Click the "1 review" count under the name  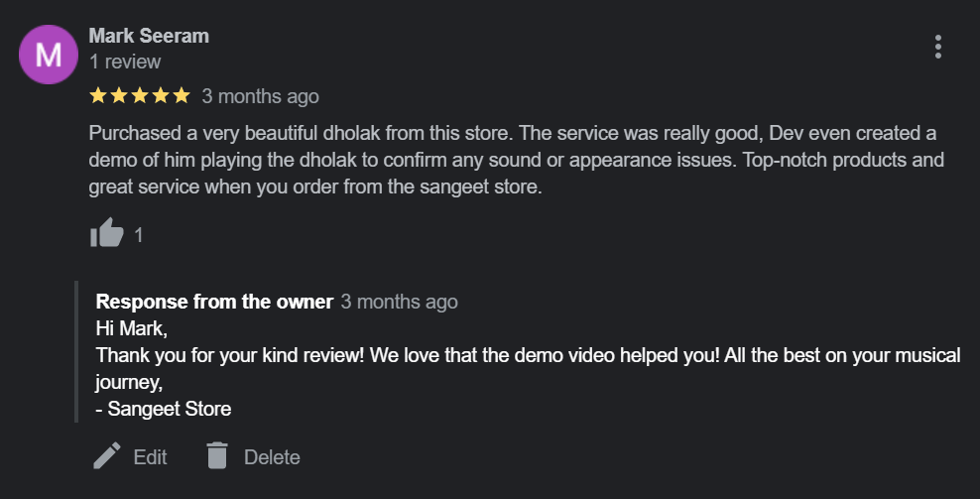(125, 62)
